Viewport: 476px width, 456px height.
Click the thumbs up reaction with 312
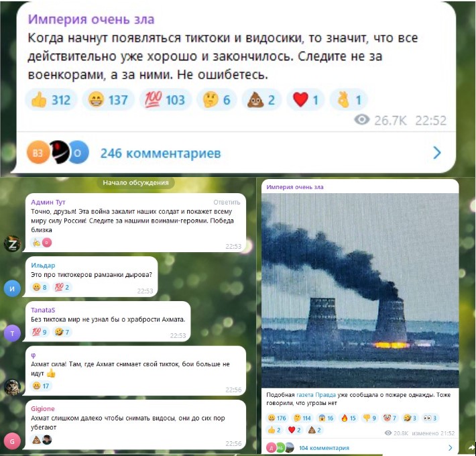[51, 100]
